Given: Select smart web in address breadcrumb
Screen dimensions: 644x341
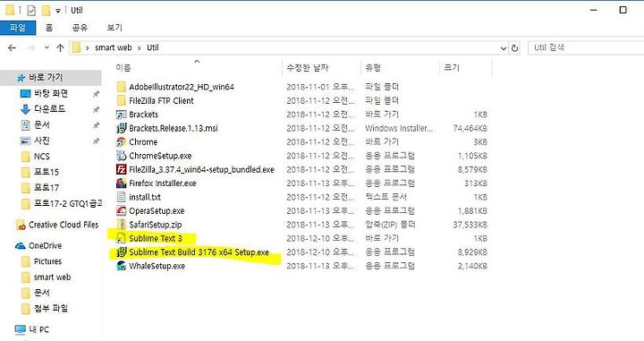Looking at the screenshot, I should [x=113, y=47].
